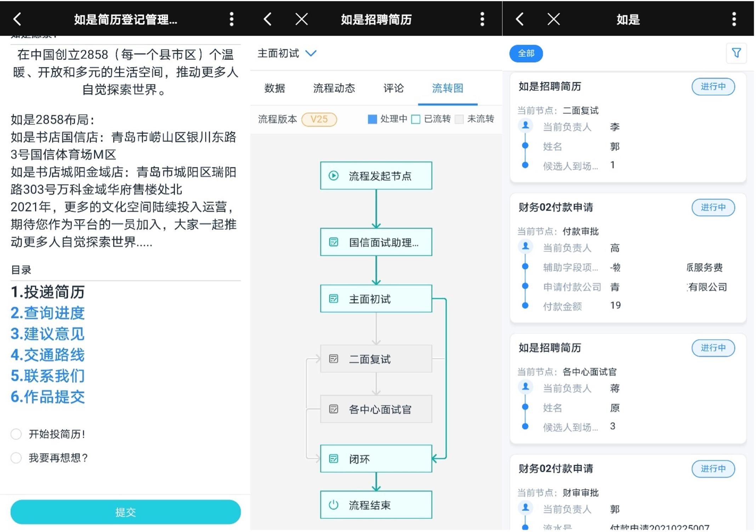Image resolution: width=756 pixels, height=532 pixels.
Task: Open the V25 flow version selector
Action: click(x=319, y=119)
